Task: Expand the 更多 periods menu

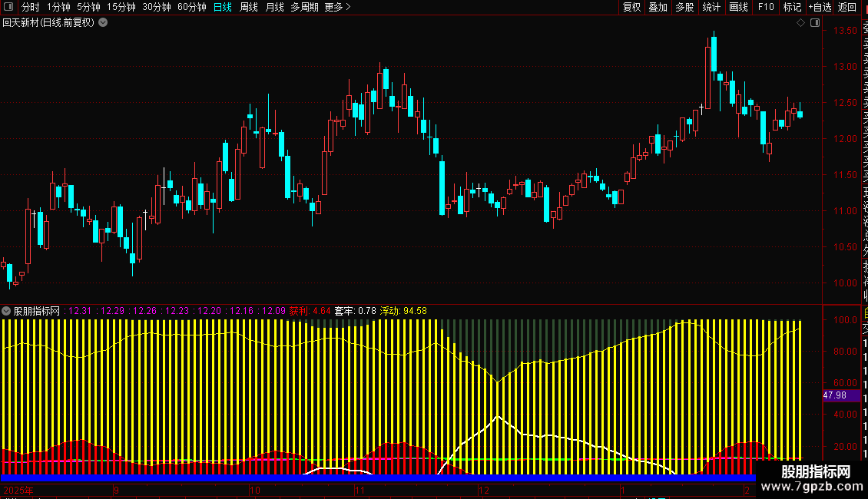Action: point(338,7)
